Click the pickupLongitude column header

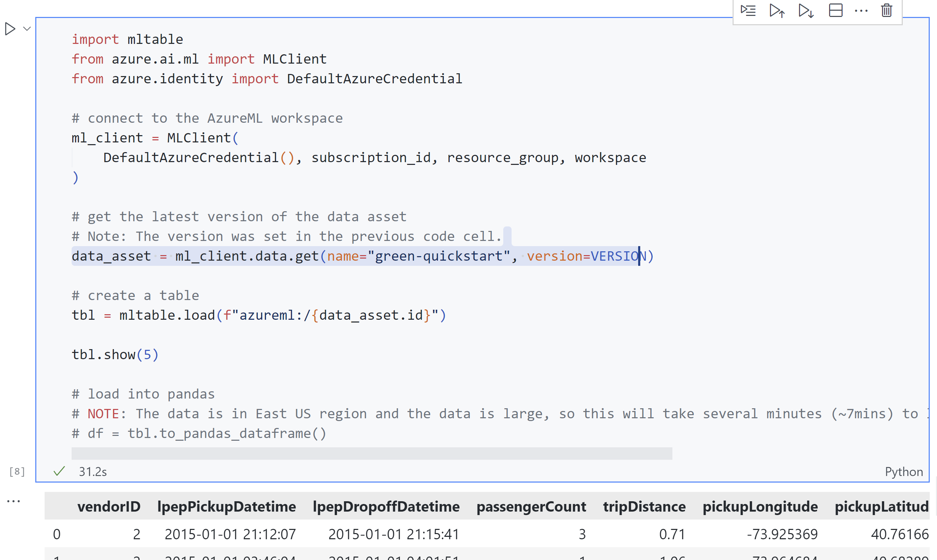click(760, 506)
